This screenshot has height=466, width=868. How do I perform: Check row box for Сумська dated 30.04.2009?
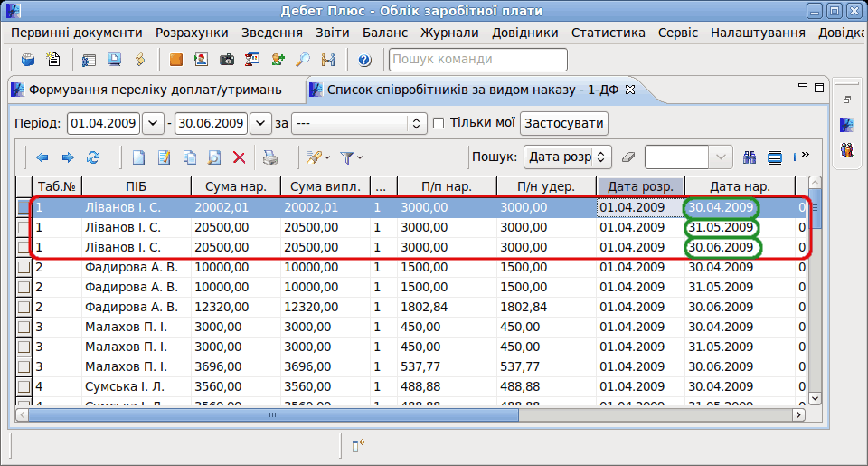pyautogui.click(x=24, y=387)
